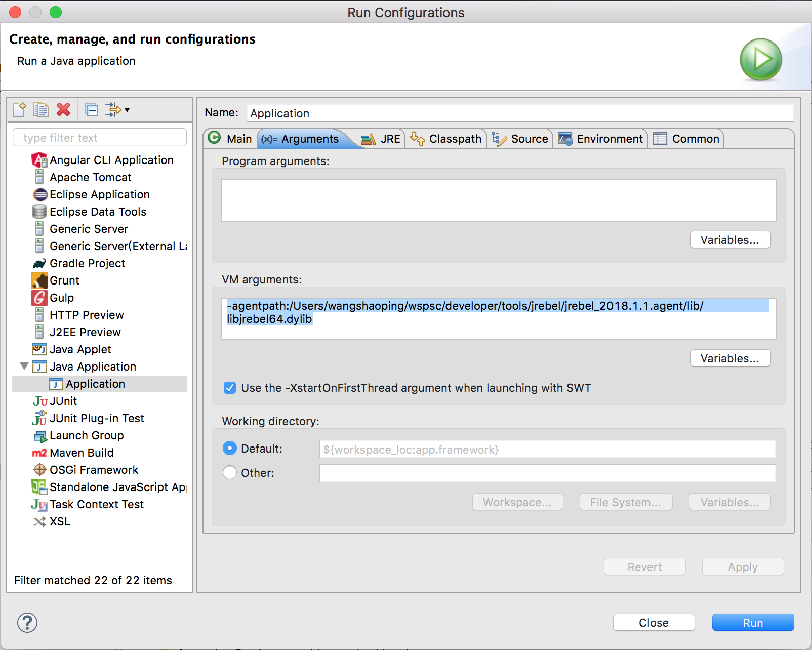This screenshot has height=650, width=812.
Task: Uncheck the -XstartOnFirstThread SWT checkbox
Action: (230, 388)
